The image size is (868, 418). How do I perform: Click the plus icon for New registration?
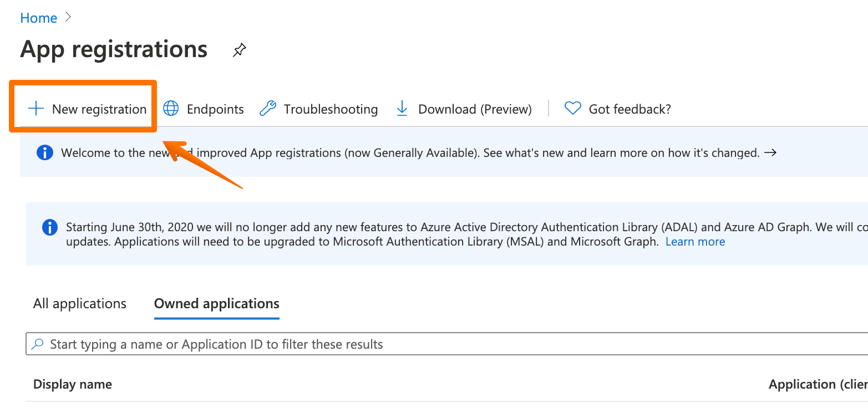[35, 109]
